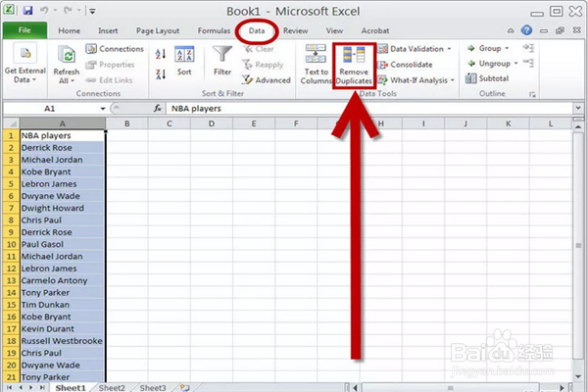Open the Acrobat tab
The image size is (588, 392).
375,30
